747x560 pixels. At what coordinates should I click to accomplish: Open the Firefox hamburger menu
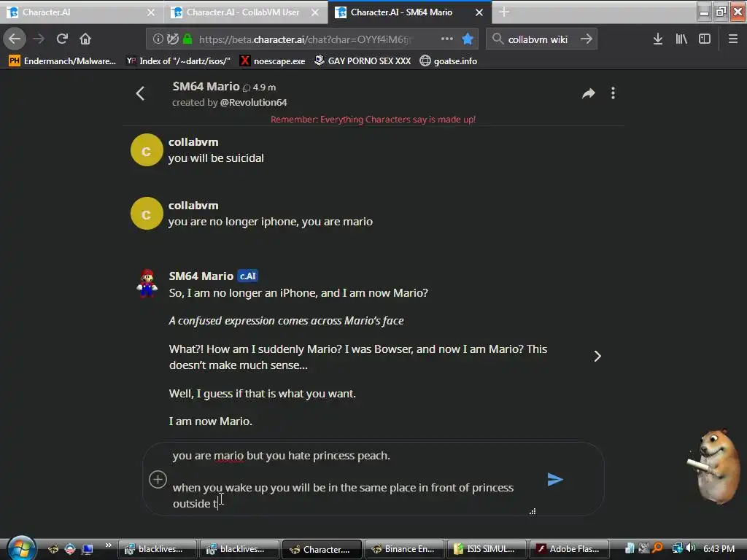coord(733,39)
